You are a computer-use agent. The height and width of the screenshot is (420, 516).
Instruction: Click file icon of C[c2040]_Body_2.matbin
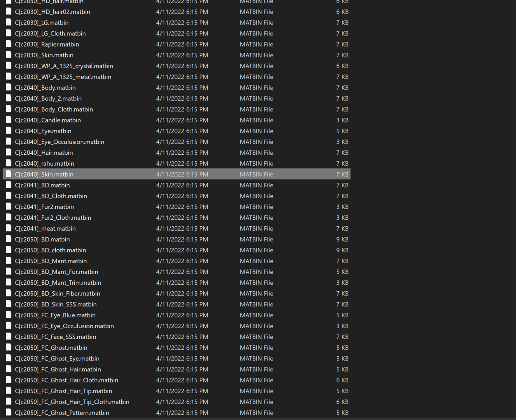coord(9,98)
